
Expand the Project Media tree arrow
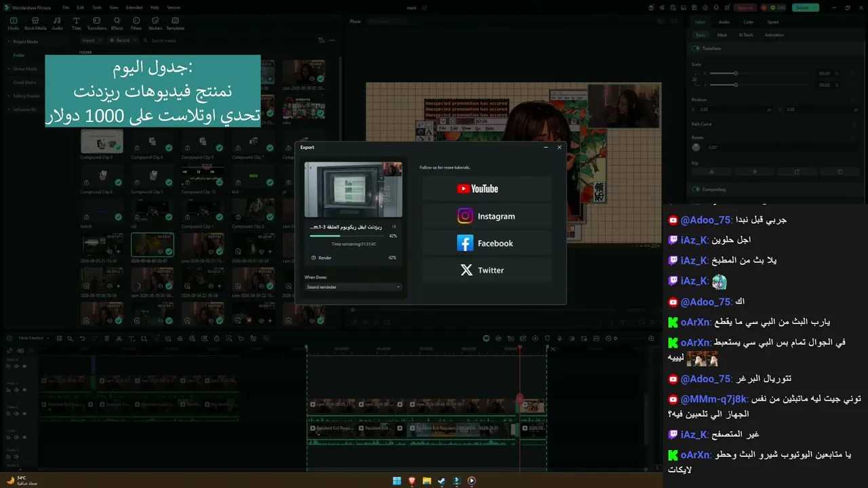9,41
